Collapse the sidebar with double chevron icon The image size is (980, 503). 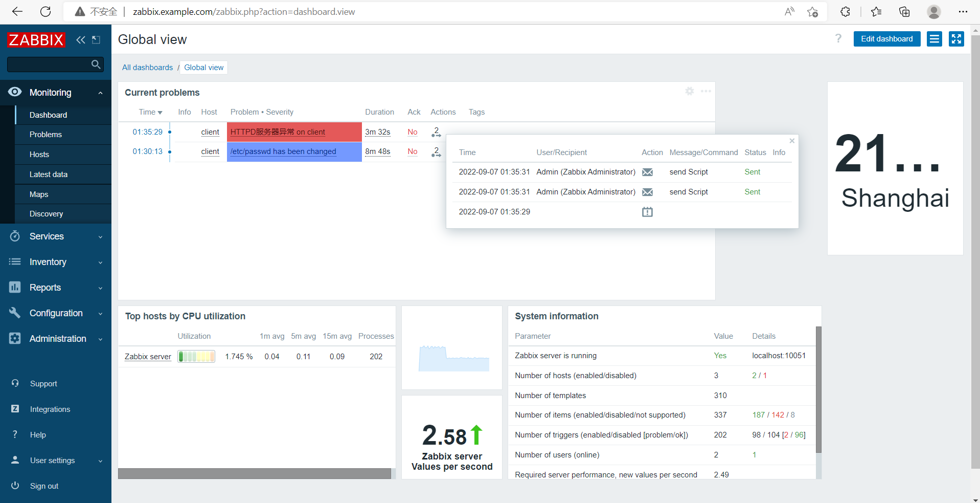click(81, 40)
